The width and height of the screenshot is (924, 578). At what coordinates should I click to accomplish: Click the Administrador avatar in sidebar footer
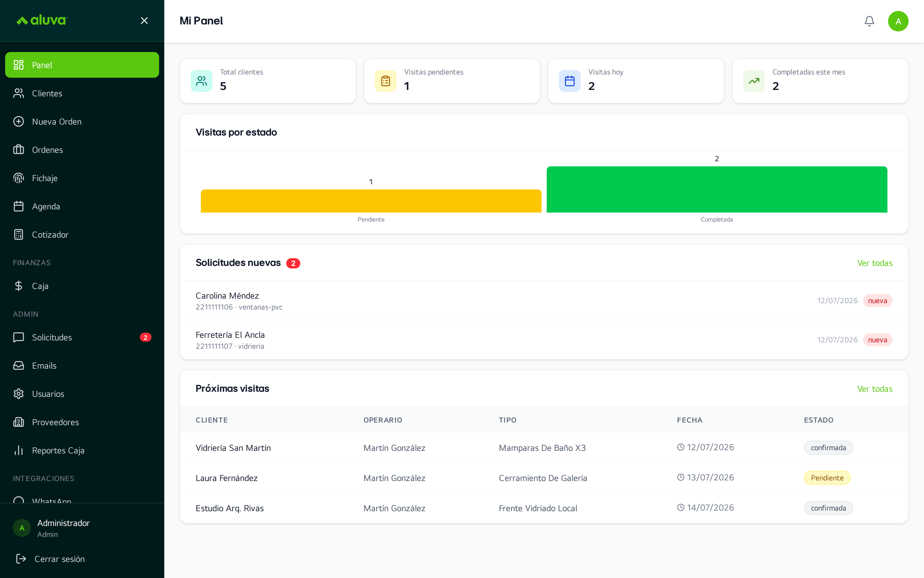22,528
